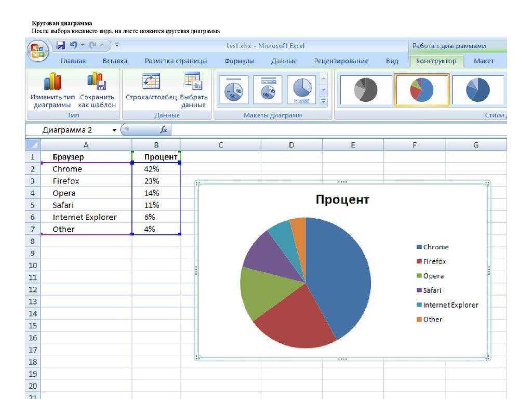Click the Chrome cell in column A
The height and width of the screenshot is (399, 532).
pos(86,169)
